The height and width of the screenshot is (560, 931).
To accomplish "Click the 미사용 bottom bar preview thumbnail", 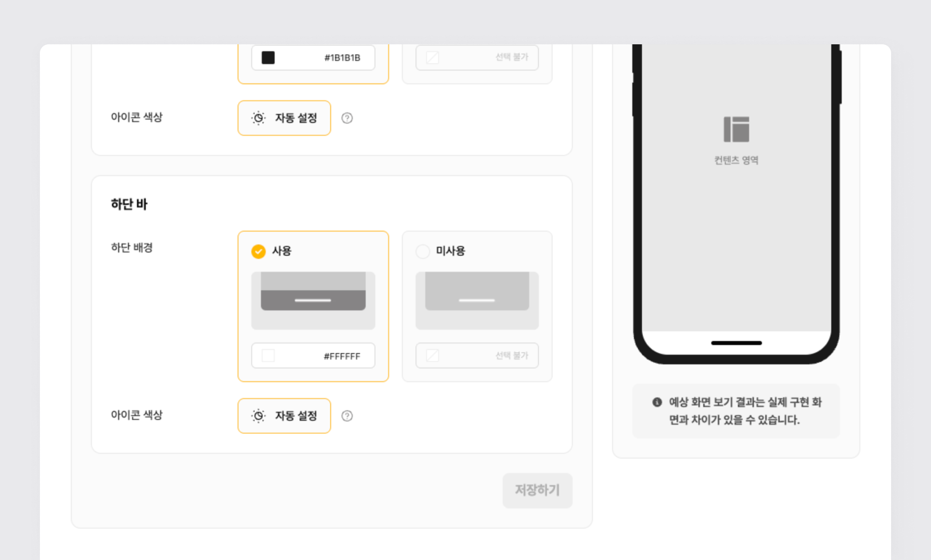I will tap(477, 300).
